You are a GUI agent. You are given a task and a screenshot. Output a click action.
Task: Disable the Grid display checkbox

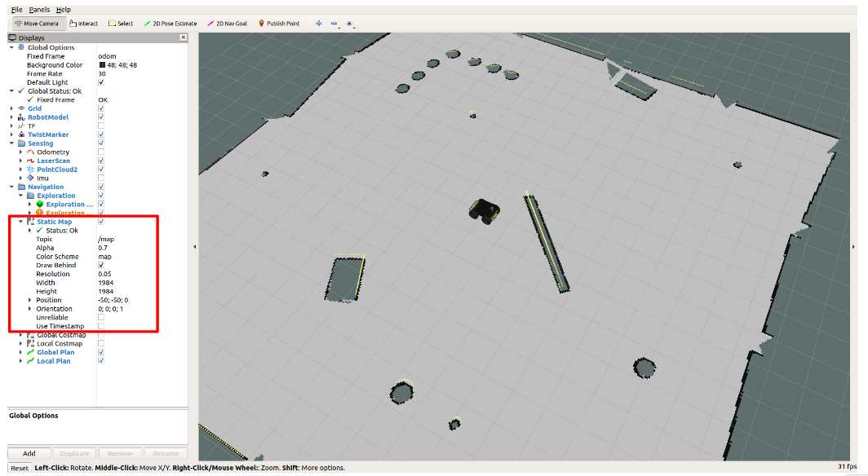[101, 108]
